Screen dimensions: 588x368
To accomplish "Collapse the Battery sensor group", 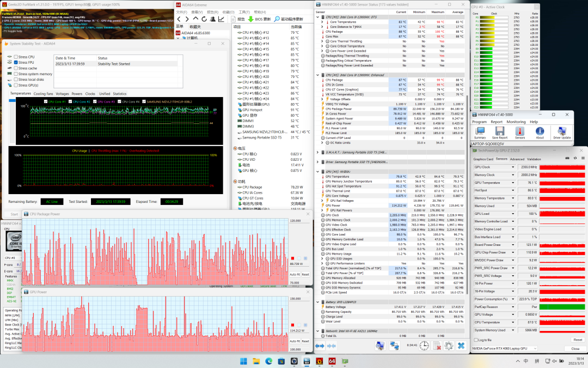I will [317, 302].
